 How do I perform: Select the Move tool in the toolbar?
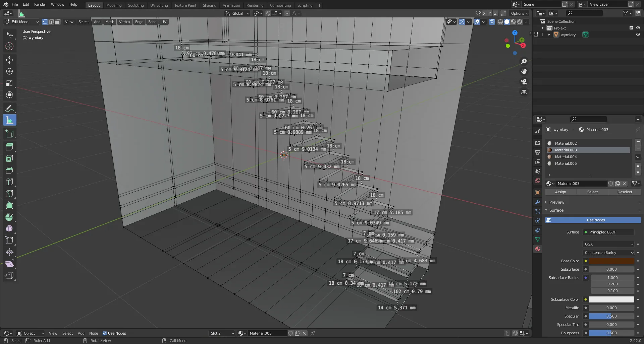9,60
